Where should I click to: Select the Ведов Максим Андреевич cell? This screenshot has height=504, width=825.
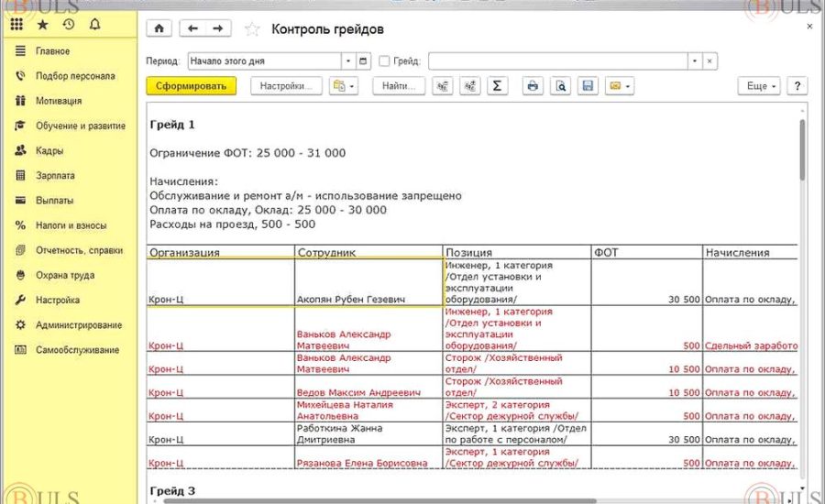point(368,387)
